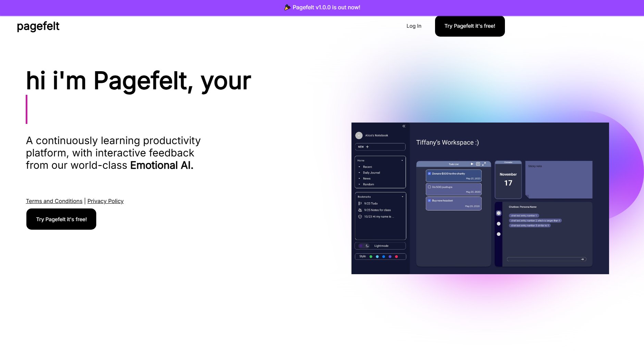Collapse the Bookmarks section
Image resolution: width=644 pixels, height=356 pixels.
tap(403, 197)
